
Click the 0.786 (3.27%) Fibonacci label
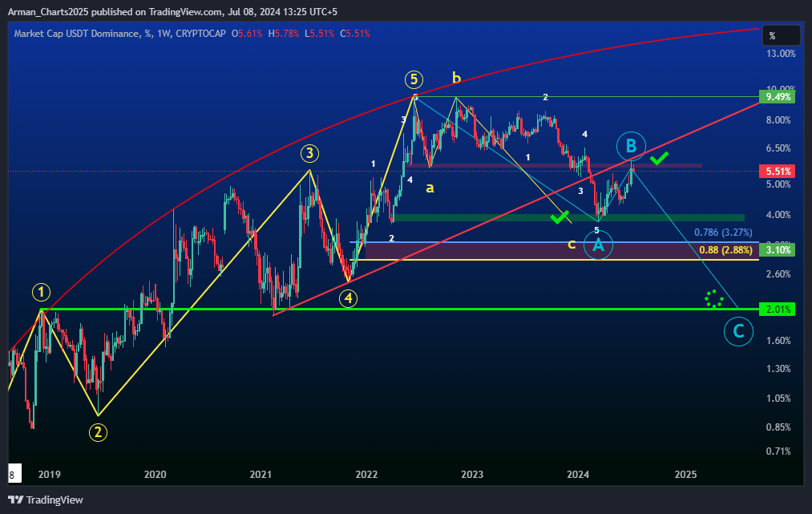[723, 232]
